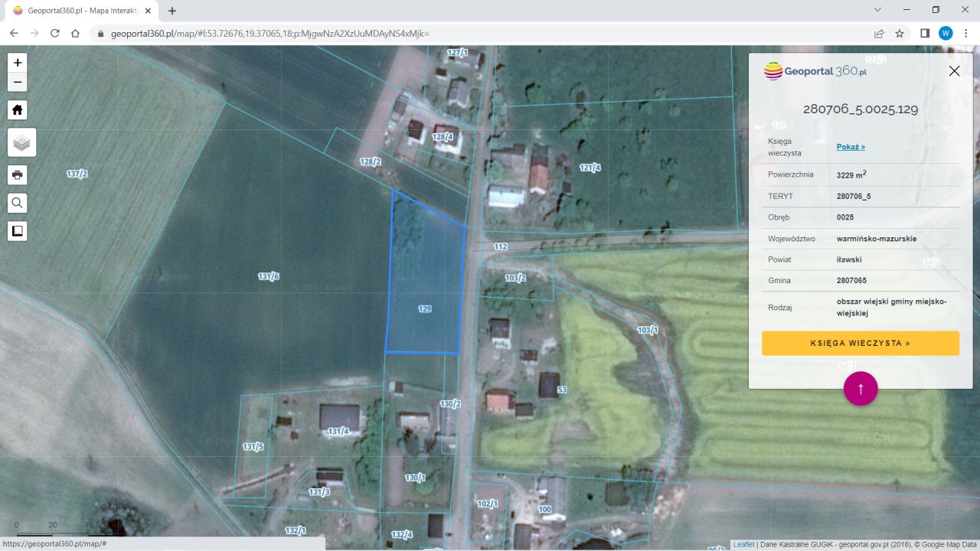Click the round magenta up-arrow button

point(861,389)
